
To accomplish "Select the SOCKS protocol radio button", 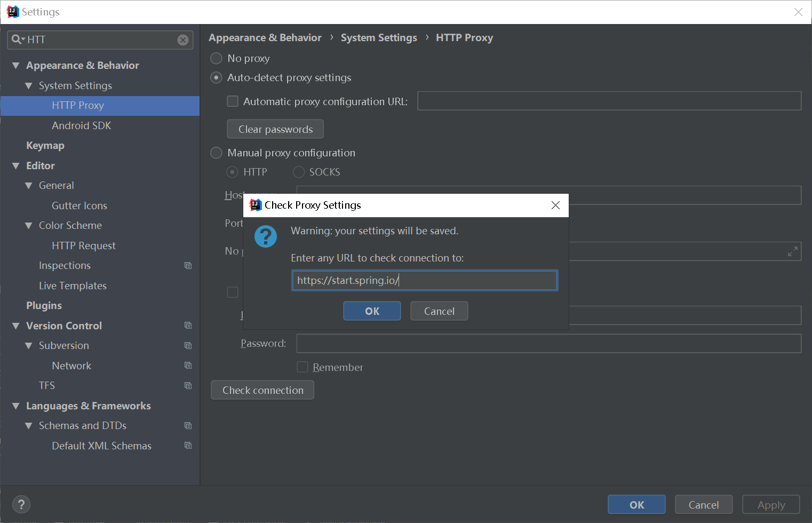I will click(299, 172).
